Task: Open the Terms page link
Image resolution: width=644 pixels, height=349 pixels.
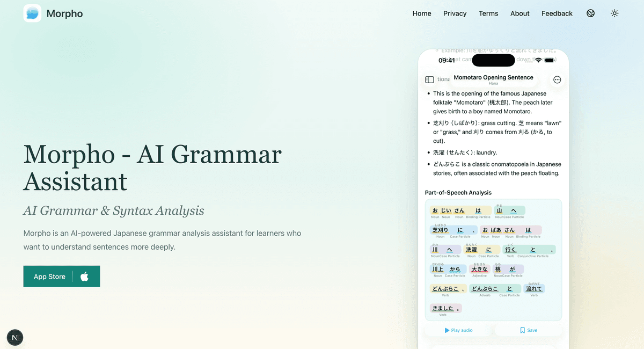Action: click(x=488, y=13)
